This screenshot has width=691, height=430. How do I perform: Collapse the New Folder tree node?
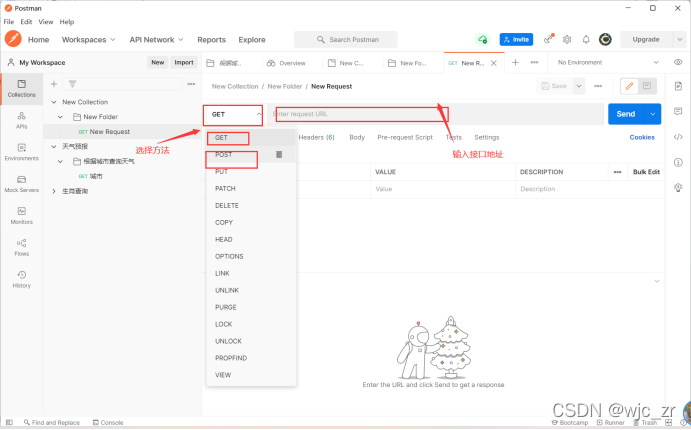click(61, 117)
